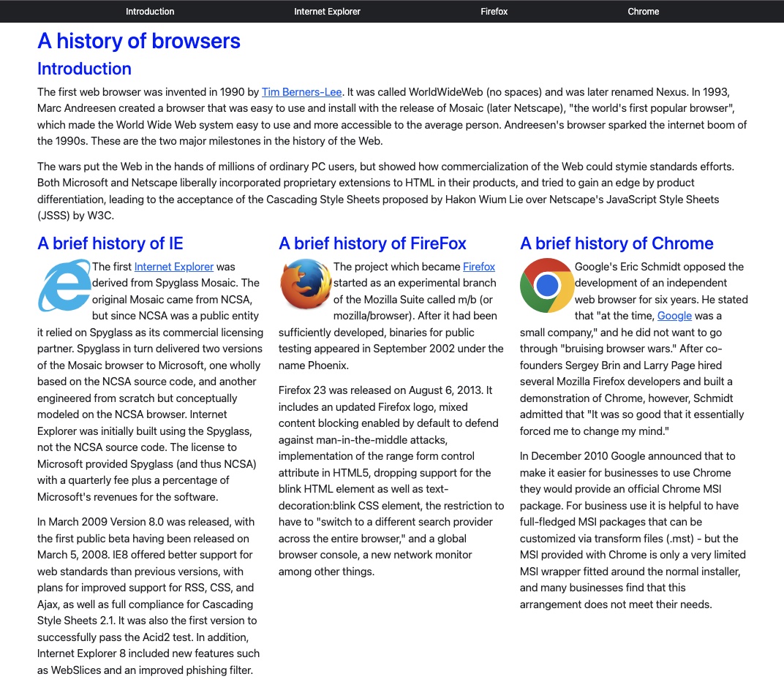Click the Internet Explorer logo image

pos(64,286)
